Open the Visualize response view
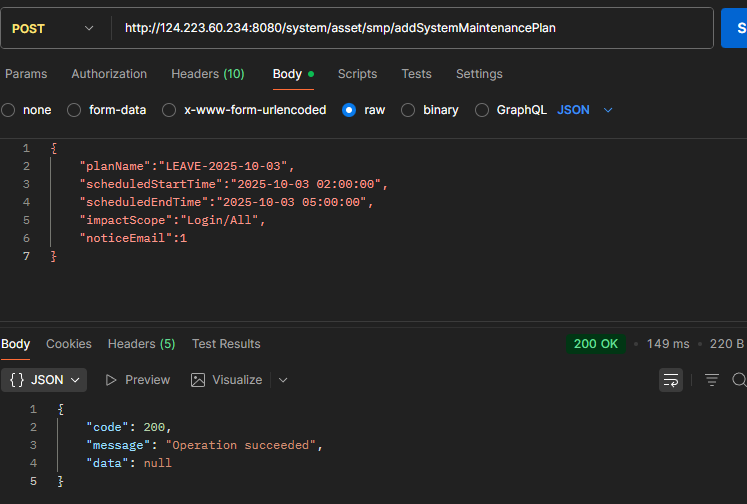 click(x=227, y=380)
